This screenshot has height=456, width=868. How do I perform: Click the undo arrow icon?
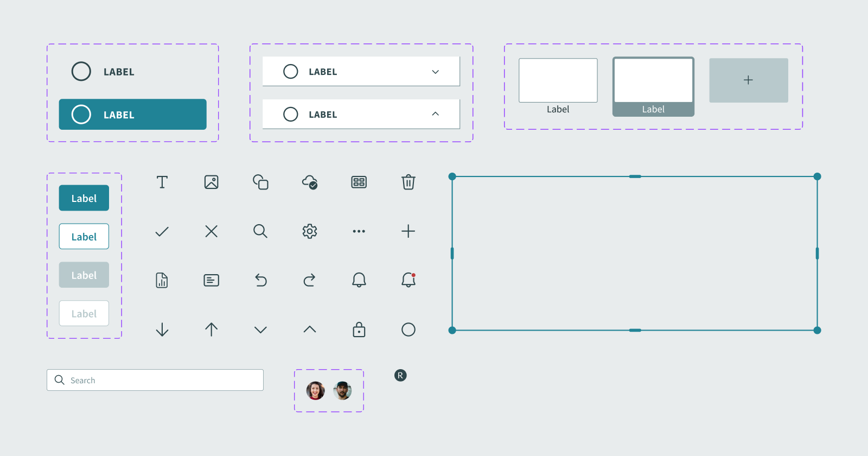pyautogui.click(x=261, y=280)
